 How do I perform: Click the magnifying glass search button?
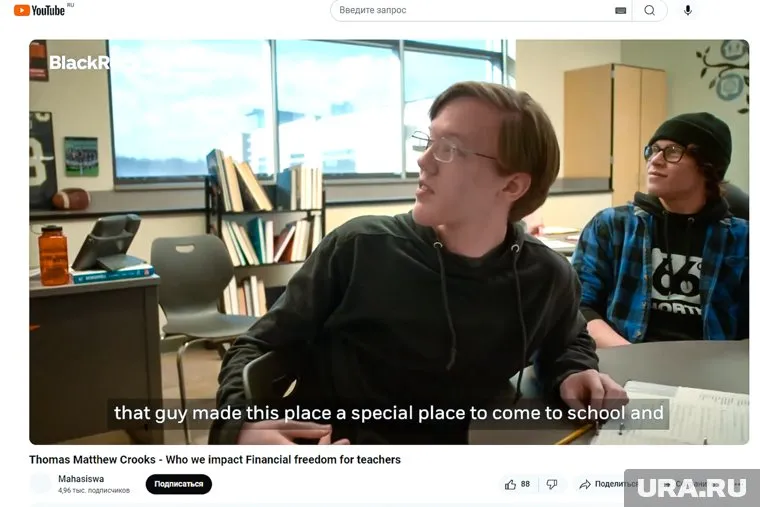tap(649, 10)
